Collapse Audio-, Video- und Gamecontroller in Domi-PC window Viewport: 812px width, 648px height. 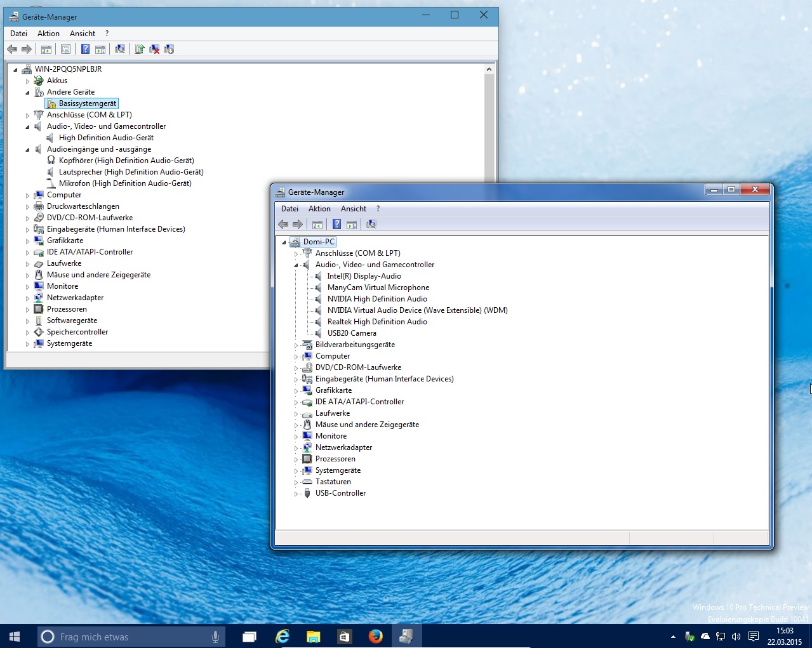(296, 265)
